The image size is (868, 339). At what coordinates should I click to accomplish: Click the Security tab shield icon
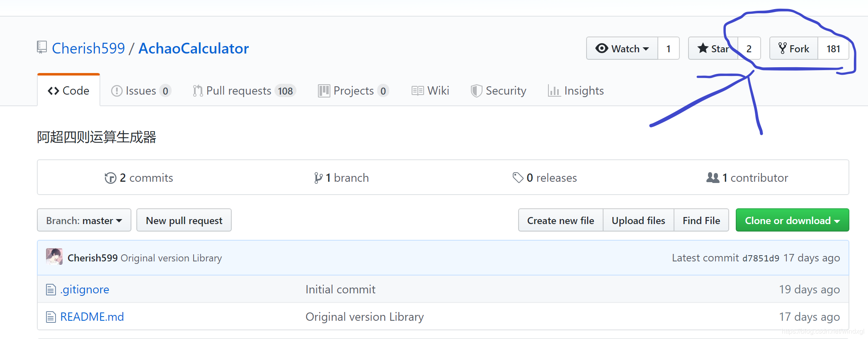point(477,91)
